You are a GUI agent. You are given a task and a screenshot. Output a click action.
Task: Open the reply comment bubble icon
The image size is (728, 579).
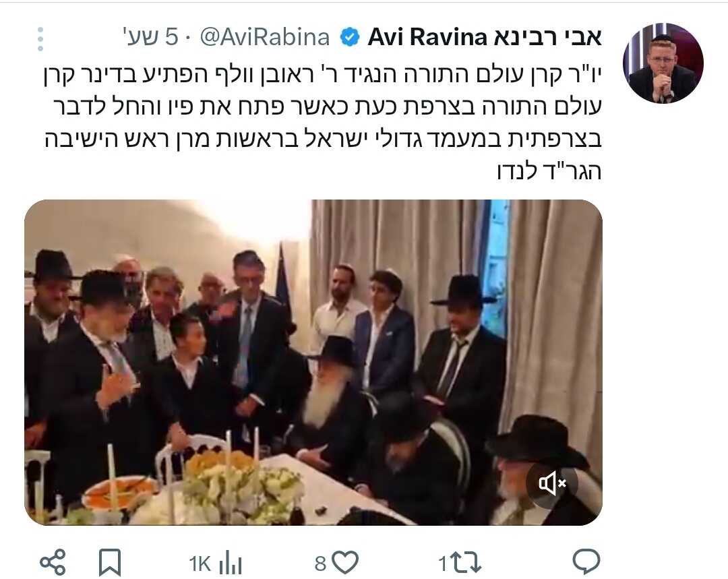[586, 562]
